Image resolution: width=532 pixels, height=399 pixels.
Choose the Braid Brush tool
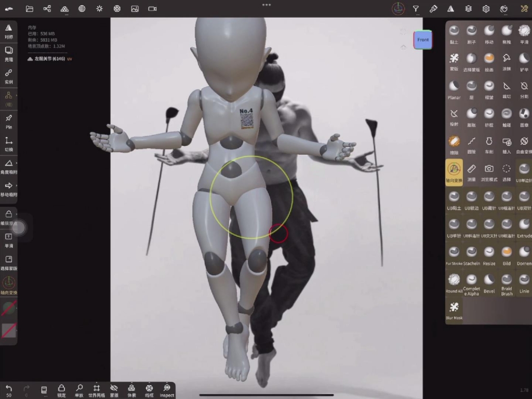[507, 285]
